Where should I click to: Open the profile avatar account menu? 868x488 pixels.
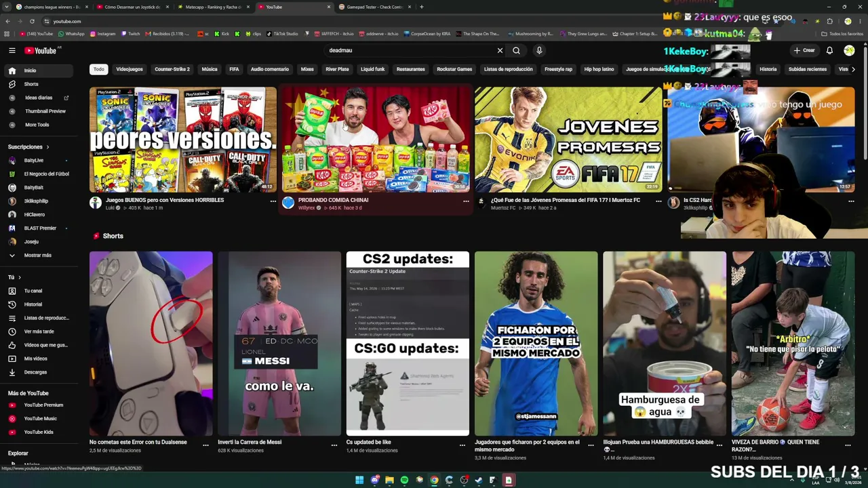(x=849, y=50)
